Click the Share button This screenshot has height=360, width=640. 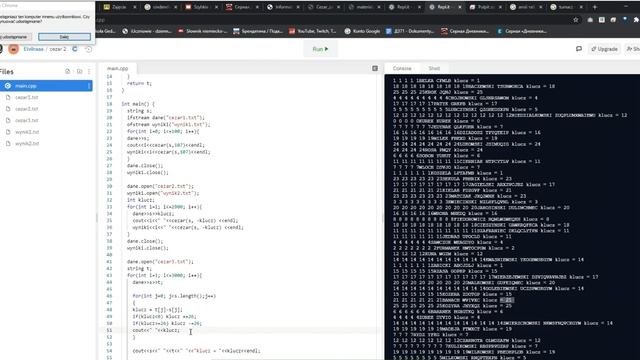pyautogui.click(x=633, y=49)
